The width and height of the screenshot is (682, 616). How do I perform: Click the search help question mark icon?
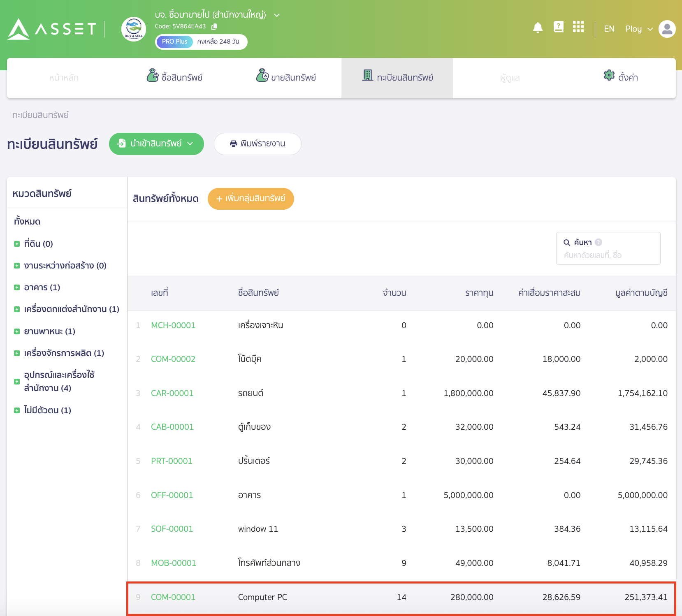tap(598, 242)
